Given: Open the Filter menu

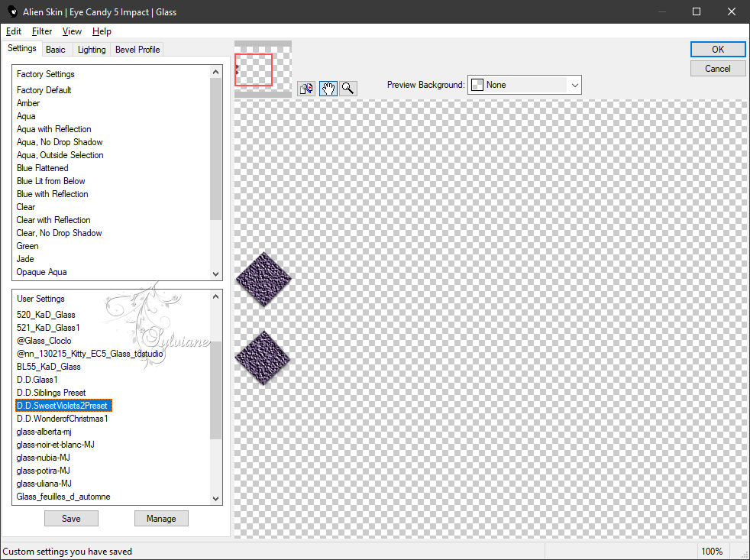Looking at the screenshot, I should [41, 31].
